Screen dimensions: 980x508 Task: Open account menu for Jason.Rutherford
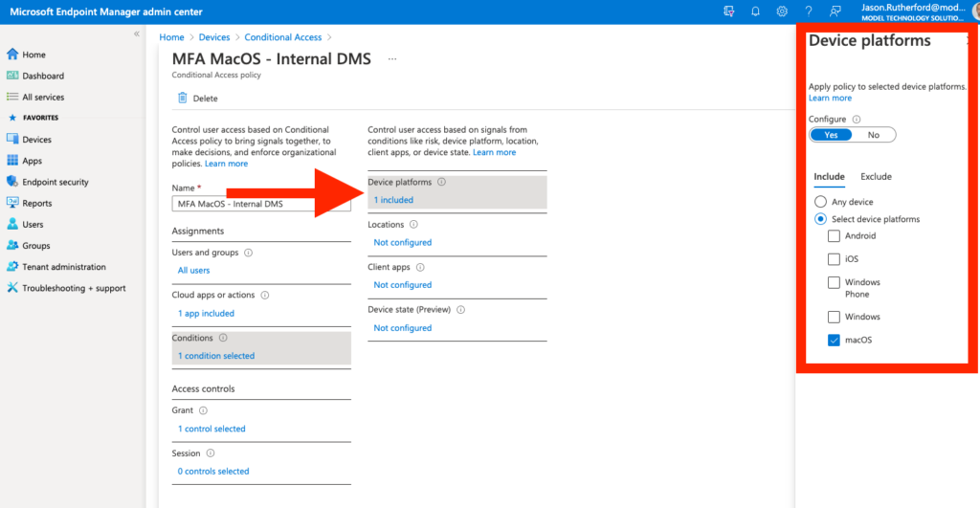point(912,11)
